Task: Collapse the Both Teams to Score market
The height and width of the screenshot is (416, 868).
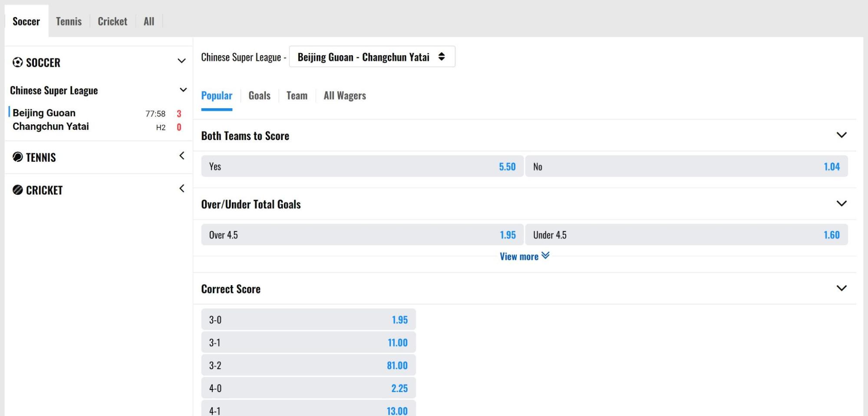Action: (842, 135)
